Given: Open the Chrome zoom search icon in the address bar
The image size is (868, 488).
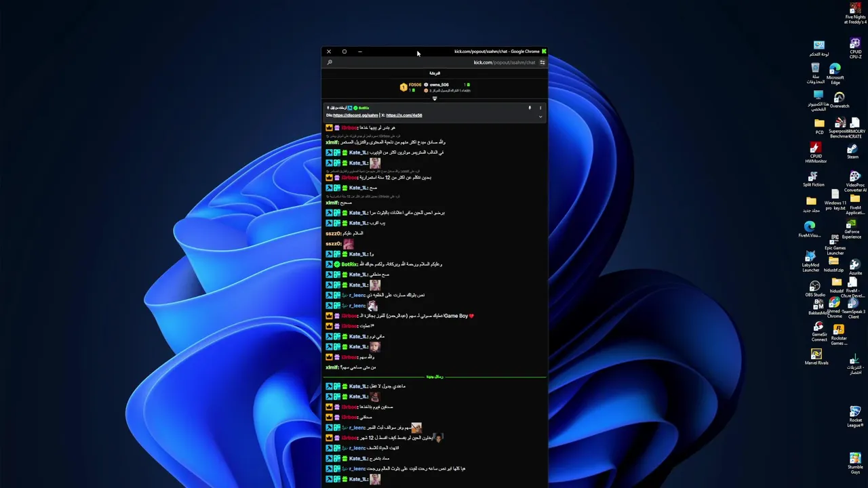Looking at the screenshot, I should [330, 62].
